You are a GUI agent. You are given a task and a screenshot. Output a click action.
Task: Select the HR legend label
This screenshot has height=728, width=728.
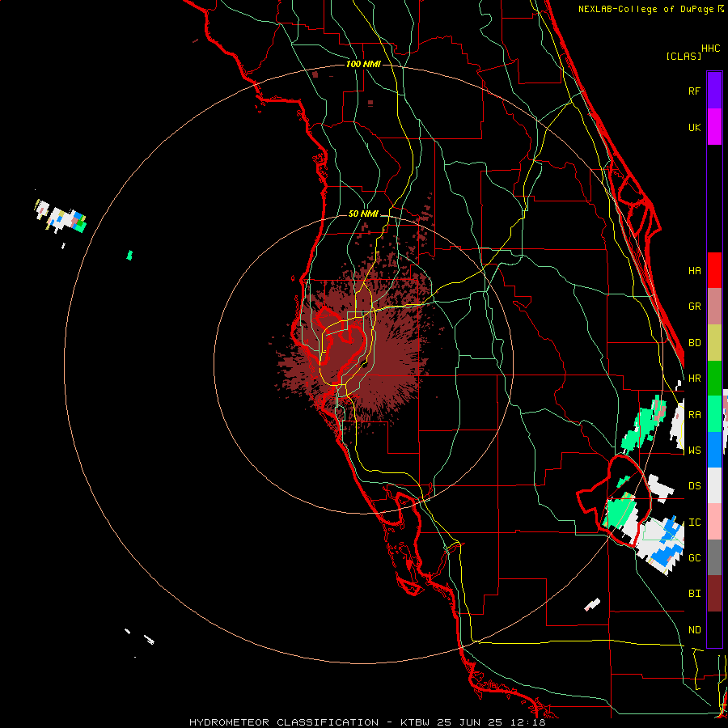[x=694, y=379]
